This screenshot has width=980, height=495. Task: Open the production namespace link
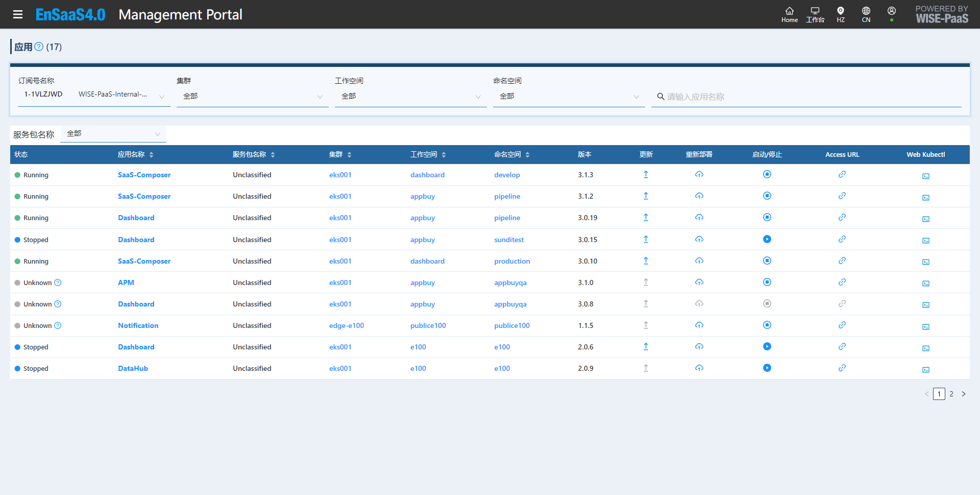[512, 261]
